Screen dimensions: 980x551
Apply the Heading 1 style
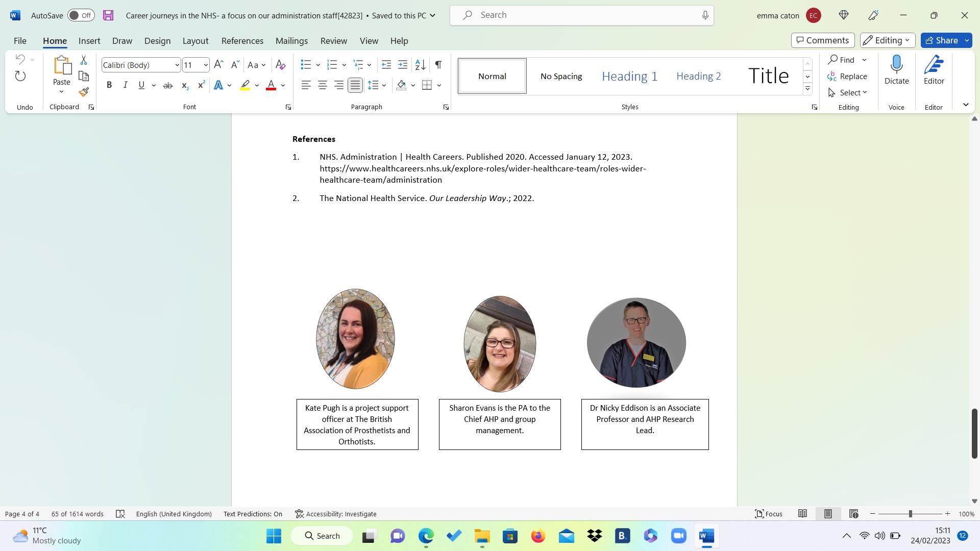(629, 76)
